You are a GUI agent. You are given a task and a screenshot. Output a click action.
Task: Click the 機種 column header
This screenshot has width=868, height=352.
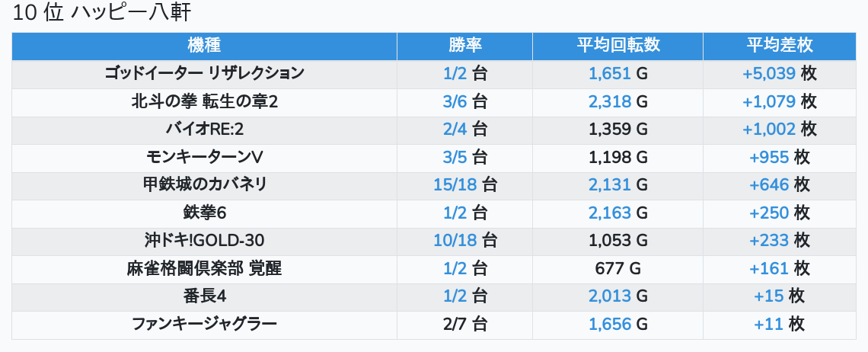point(204,45)
